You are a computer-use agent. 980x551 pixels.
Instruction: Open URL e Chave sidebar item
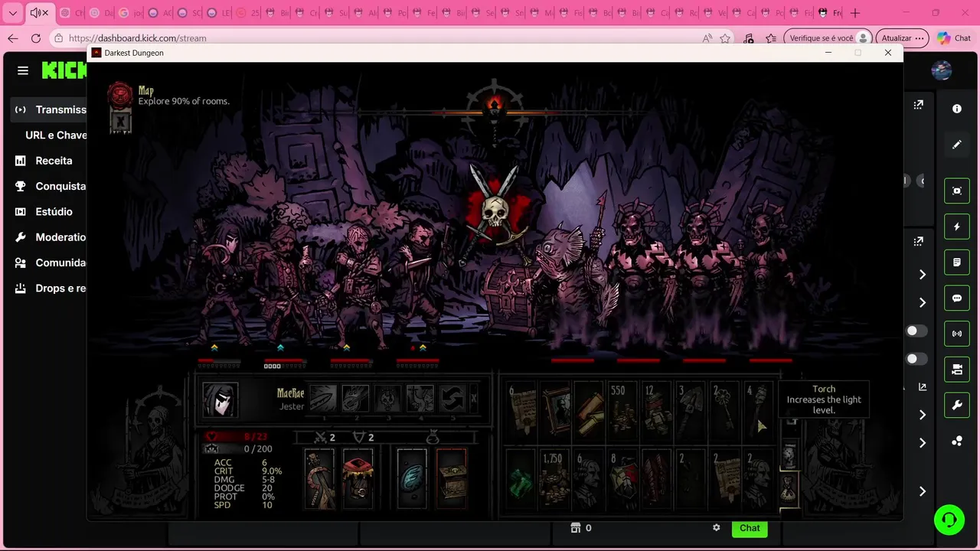[56, 135]
